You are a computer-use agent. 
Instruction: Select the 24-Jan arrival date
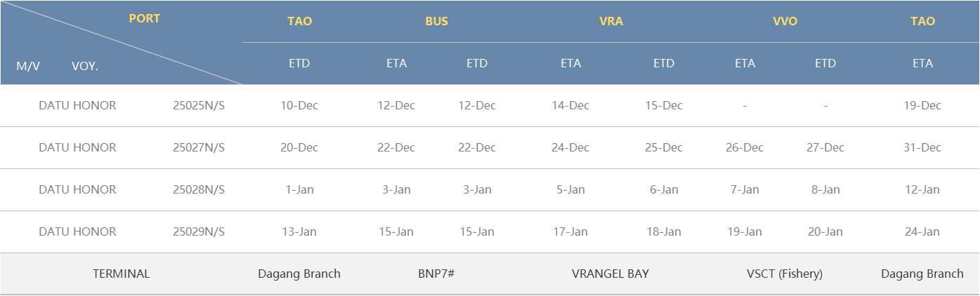point(922,231)
